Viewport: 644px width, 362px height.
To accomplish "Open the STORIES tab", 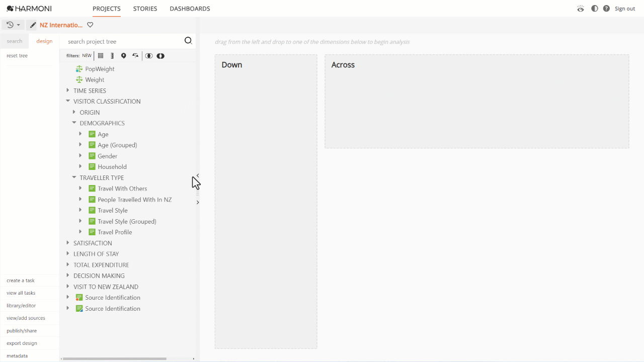I will coord(145,9).
